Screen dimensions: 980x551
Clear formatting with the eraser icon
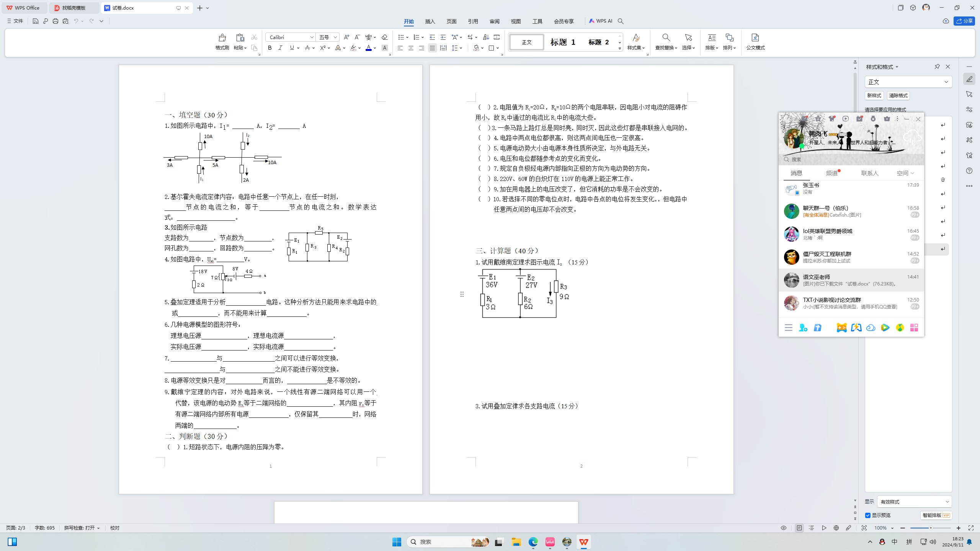pyautogui.click(x=384, y=37)
